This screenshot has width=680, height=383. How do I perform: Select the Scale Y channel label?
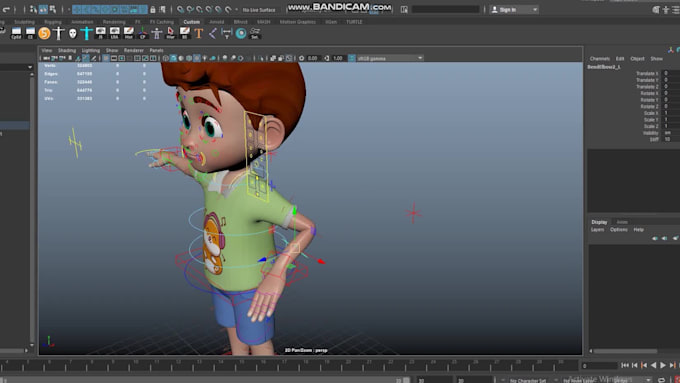(651, 120)
